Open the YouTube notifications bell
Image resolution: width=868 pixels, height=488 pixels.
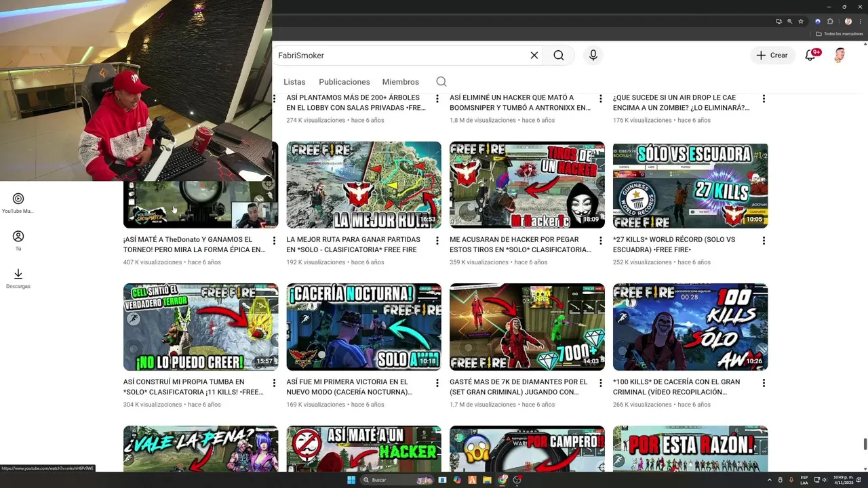810,56
